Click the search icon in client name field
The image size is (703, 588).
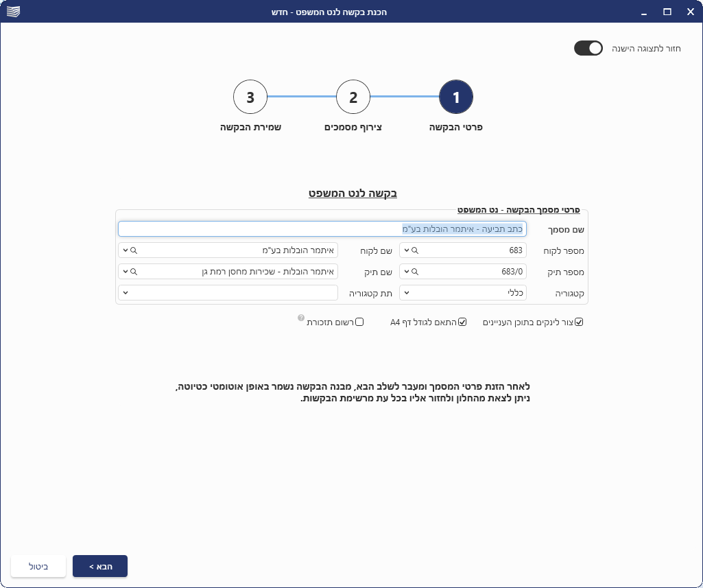click(x=134, y=250)
